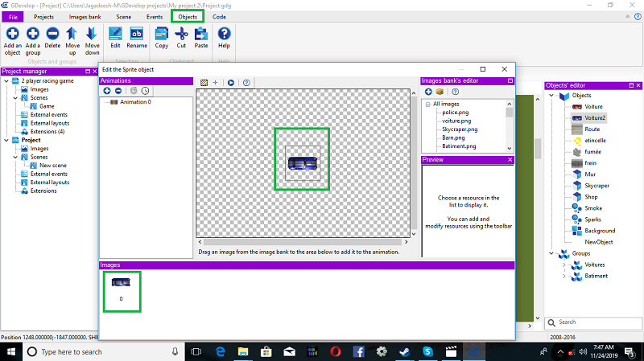Click the plus point icon above sprite canvas
The height and width of the screenshot is (361, 644).
tap(215, 83)
